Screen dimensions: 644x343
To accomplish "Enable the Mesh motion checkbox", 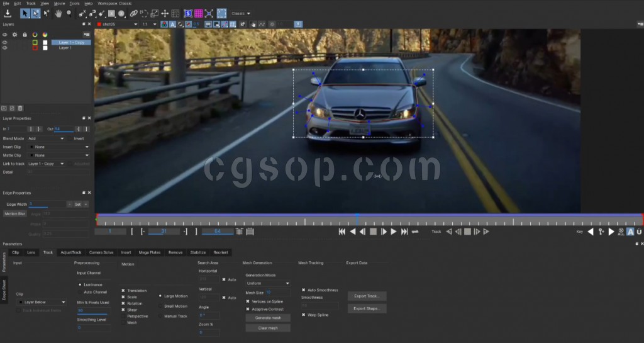I will coord(123,322).
